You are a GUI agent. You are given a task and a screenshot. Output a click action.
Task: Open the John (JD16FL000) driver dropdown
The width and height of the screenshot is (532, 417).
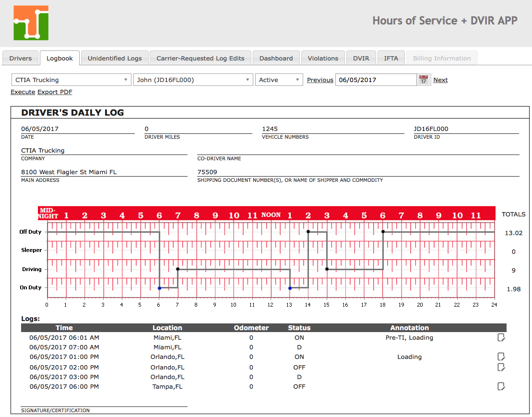(193, 80)
